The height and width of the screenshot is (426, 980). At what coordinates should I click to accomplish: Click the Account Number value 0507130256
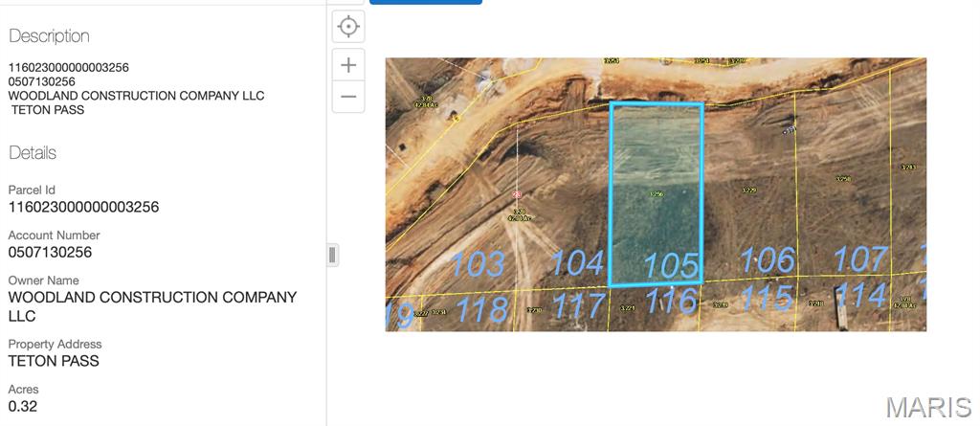[x=50, y=253]
